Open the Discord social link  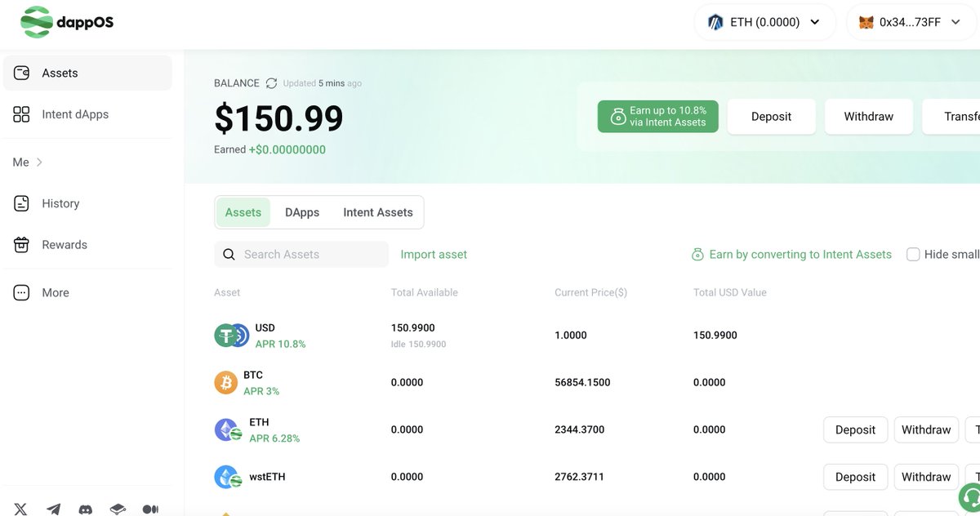coord(85,509)
